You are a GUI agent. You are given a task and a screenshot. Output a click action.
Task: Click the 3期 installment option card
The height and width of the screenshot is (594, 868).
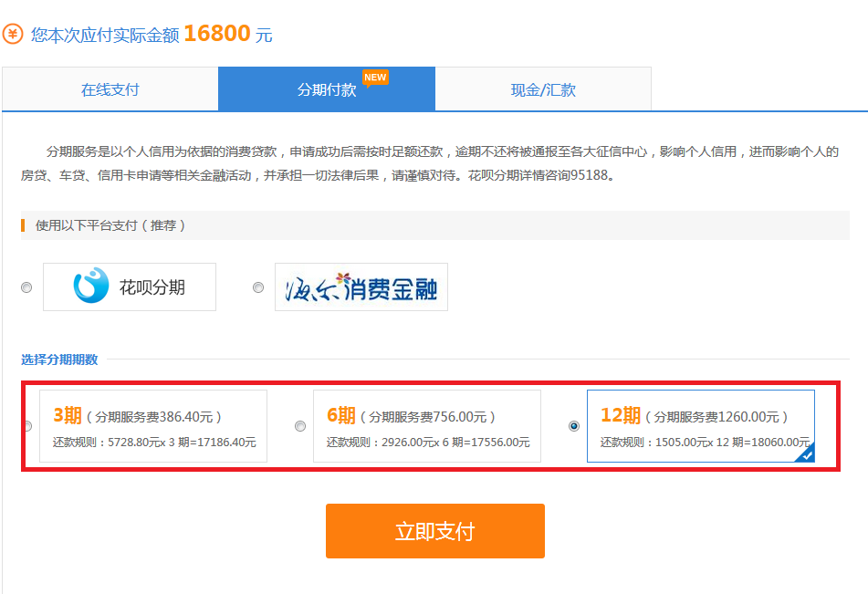tap(153, 425)
